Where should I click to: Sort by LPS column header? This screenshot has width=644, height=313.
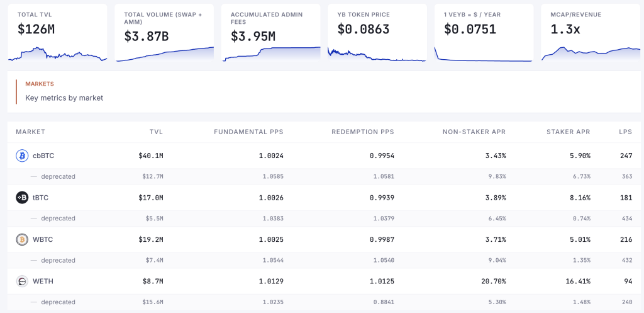(626, 132)
